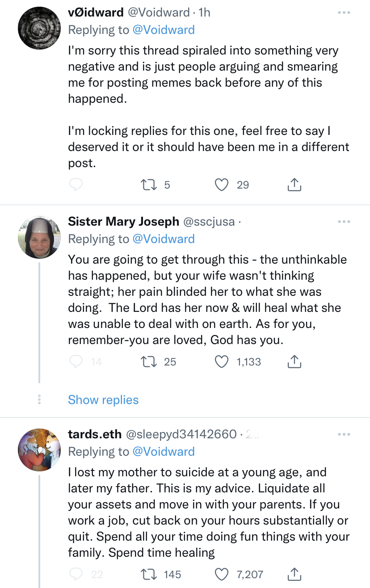Screen dimensions: 370x588
Task: Share the tards.eth reply
Action: (294, 574)
